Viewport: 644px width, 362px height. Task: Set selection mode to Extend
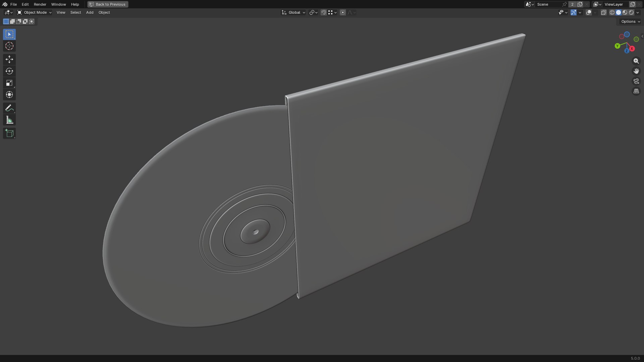[12, 21]
